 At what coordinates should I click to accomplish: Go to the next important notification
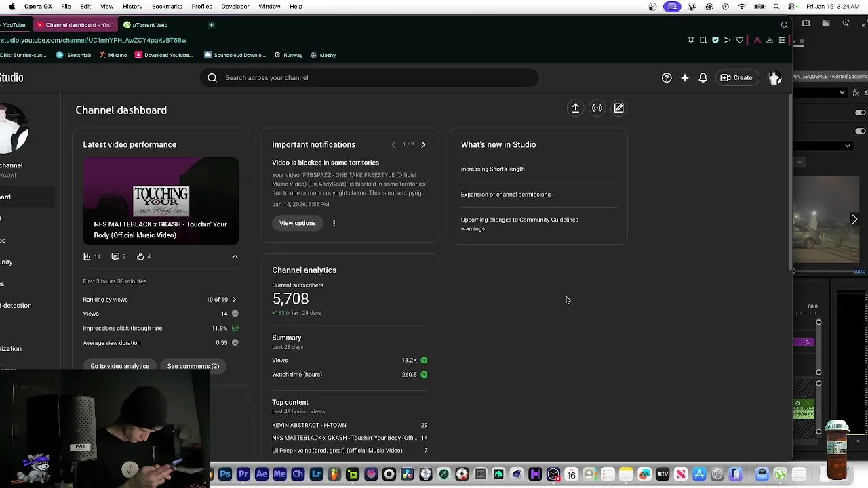(x=423, y=144)
